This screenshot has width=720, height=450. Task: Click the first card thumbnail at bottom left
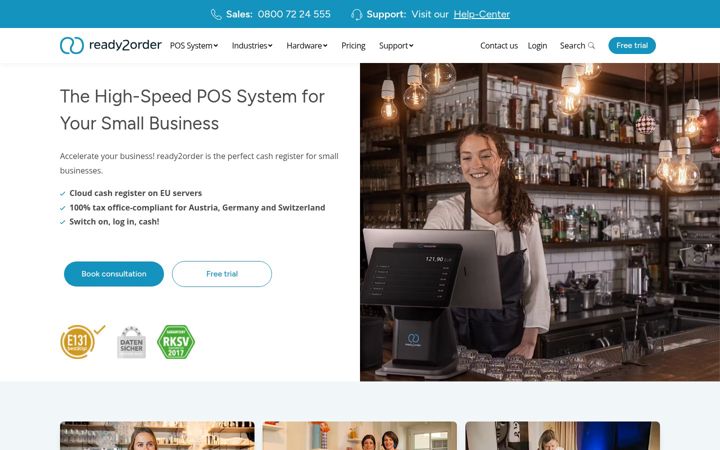pyautogui.click(x=157, y=436)
